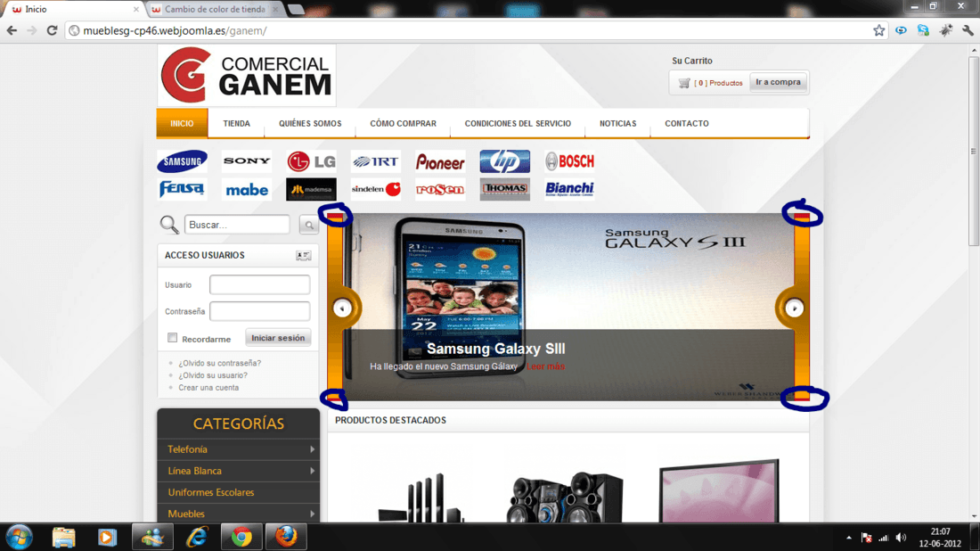Go to Quiénes Somos page

310,123
